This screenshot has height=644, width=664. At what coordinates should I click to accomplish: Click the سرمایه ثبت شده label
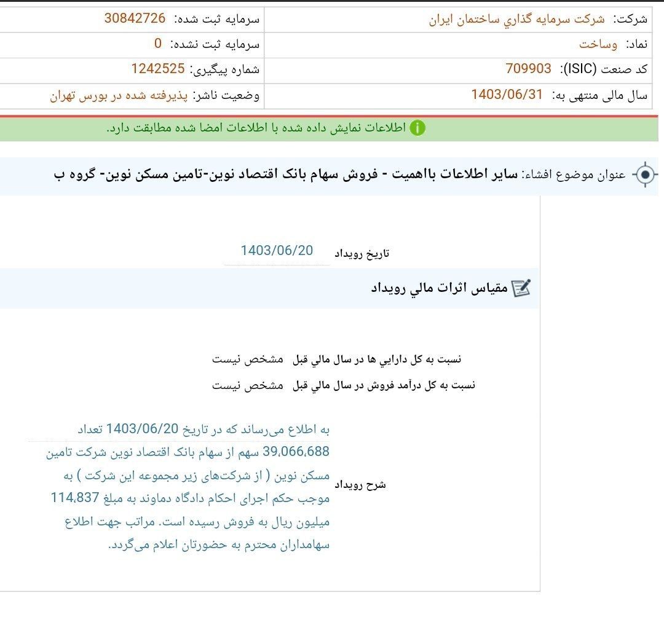pyautogui.click(x=217, y=19)
